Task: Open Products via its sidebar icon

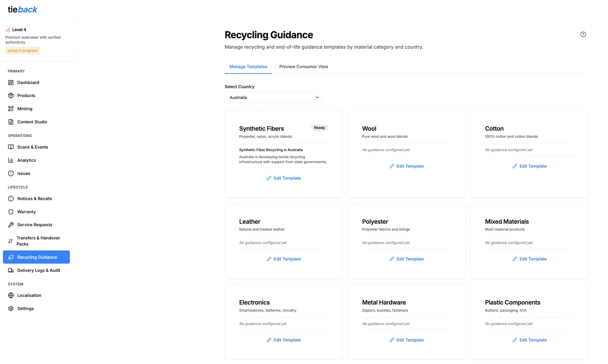Action: point(11,95)
